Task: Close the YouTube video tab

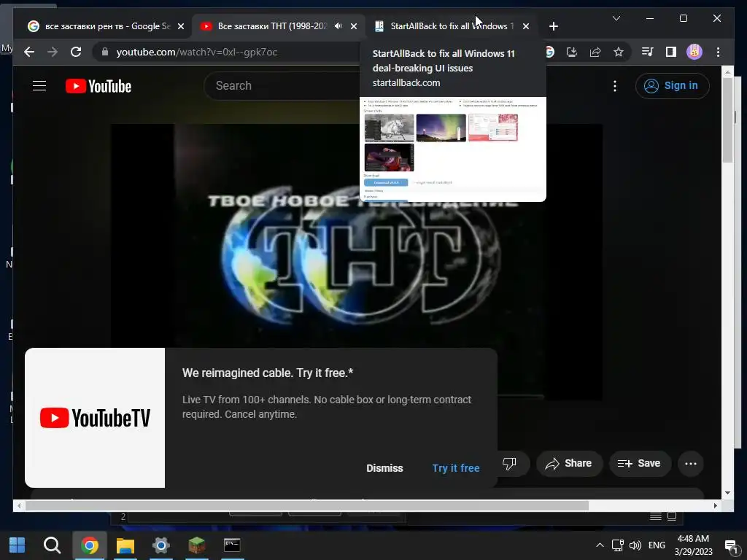Action: [354, 26]
